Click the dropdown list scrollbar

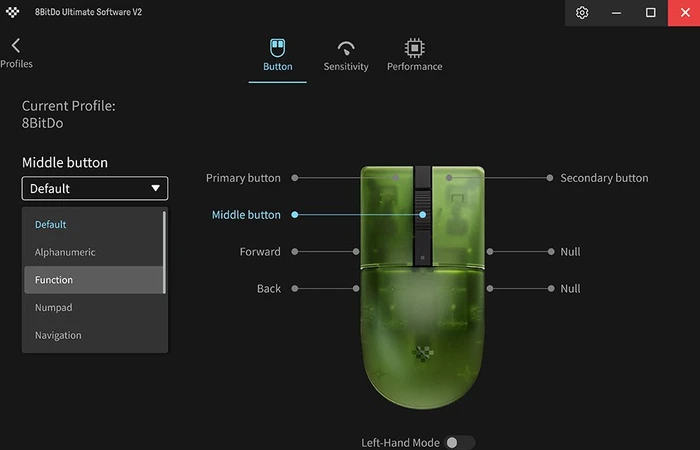click(x=164, y=252)
